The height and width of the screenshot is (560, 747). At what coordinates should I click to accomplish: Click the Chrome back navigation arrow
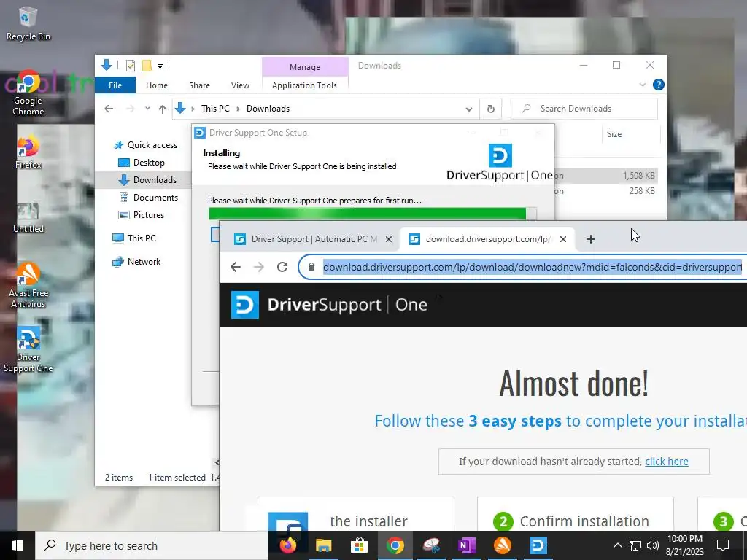click(x=236, y=267)
